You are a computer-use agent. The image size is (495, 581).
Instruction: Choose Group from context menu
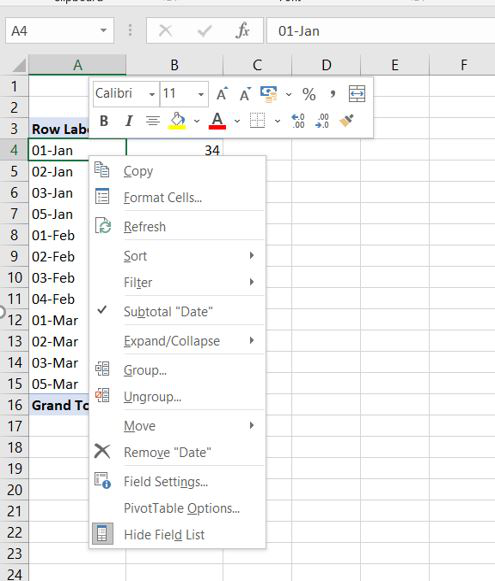(x=177, y=370)
